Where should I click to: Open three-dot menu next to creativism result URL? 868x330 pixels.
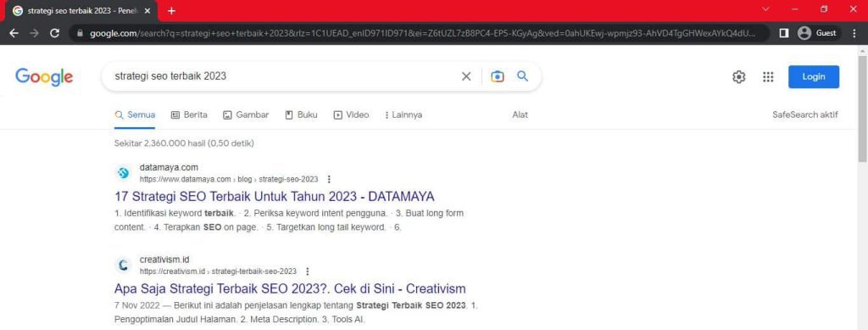click(x=308, y=271)
